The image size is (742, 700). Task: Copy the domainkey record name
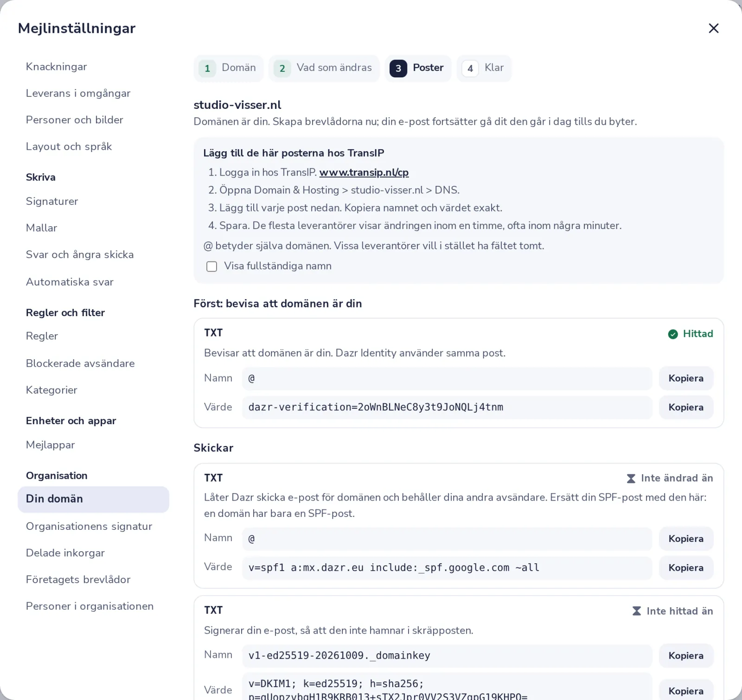click(x=686, y=655)
